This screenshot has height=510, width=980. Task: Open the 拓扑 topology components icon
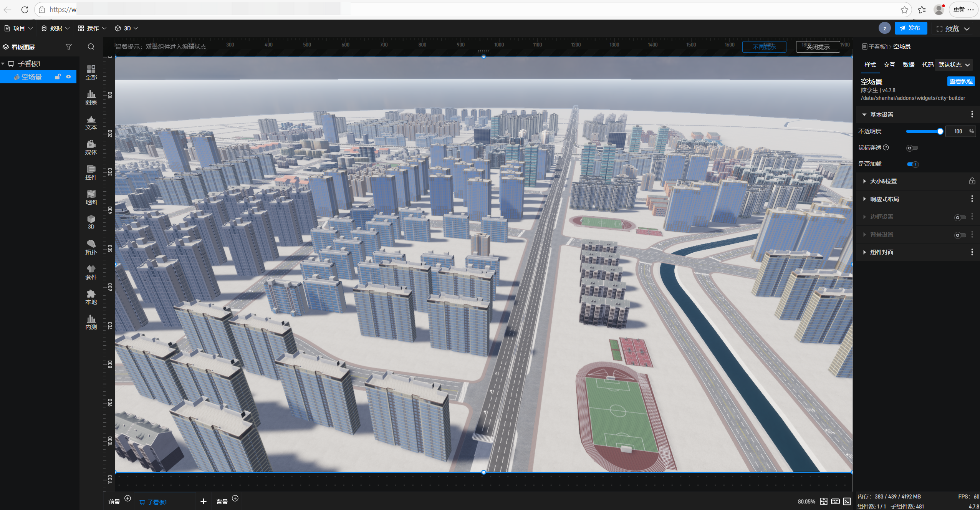pos(91,247)
